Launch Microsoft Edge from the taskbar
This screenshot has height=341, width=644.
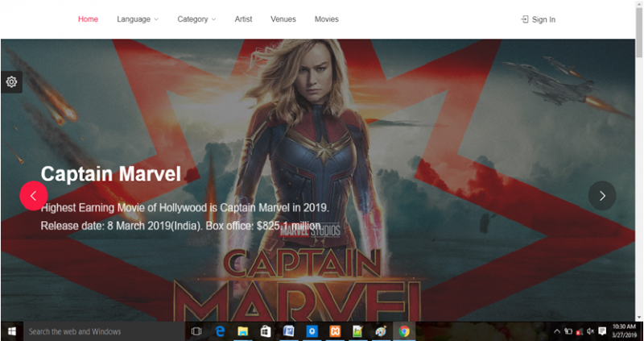click(220, 331)
